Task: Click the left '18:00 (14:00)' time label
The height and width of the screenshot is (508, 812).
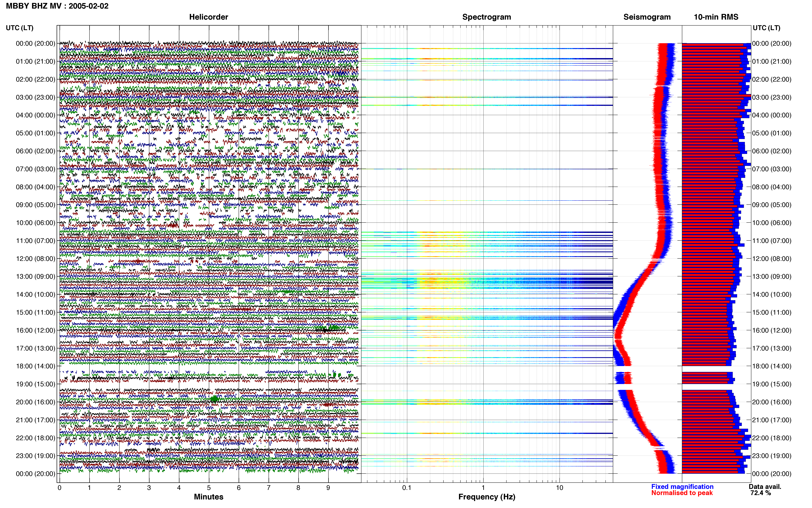Action: tap(36, 366)
